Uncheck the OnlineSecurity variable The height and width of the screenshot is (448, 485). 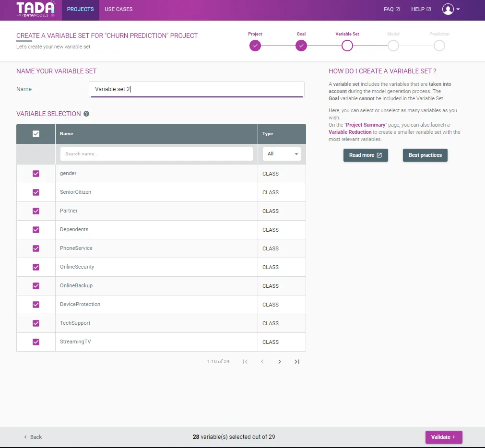(36, 267)
